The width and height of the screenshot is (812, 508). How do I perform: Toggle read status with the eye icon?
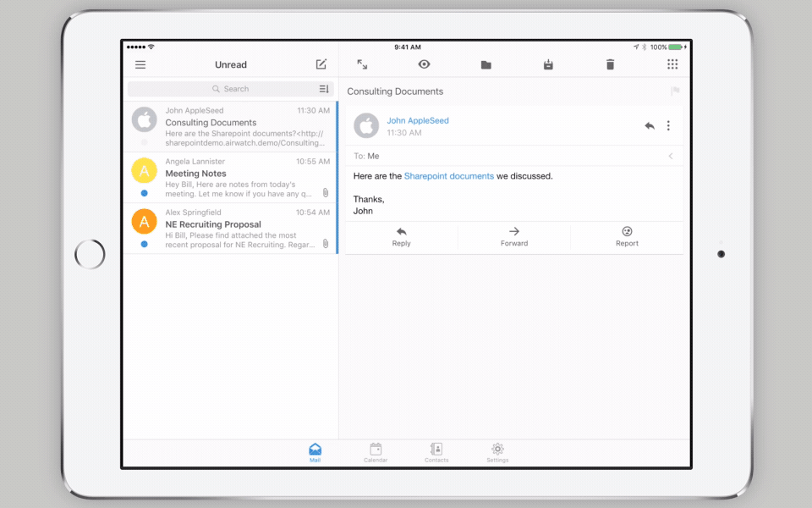tap(425, 64)
